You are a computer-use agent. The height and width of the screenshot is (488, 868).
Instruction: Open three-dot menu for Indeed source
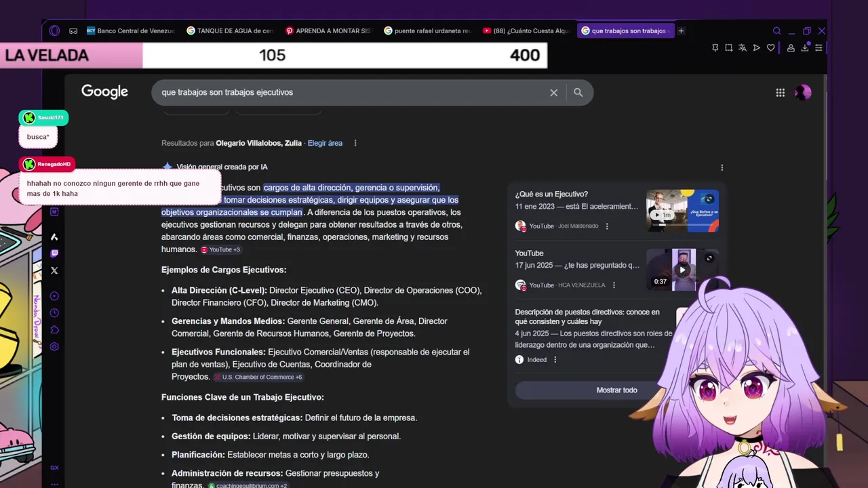click(x=555, y=360)
